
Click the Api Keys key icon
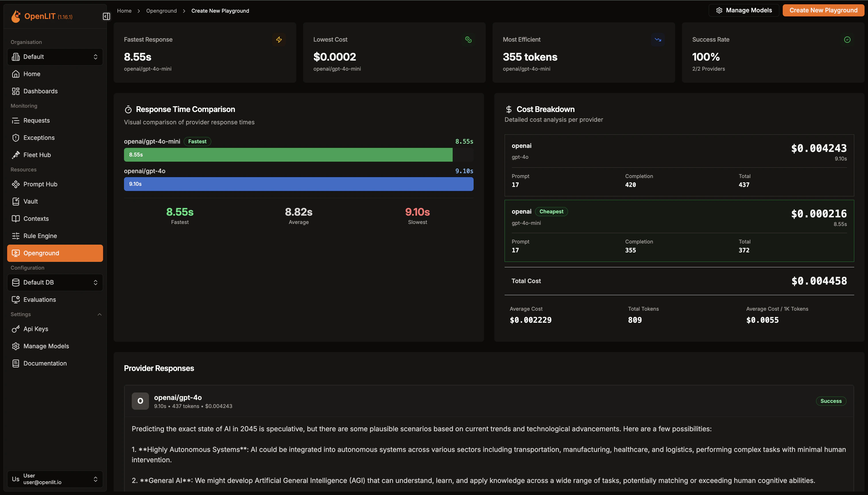pyautogui.click(x=15, y=329)
